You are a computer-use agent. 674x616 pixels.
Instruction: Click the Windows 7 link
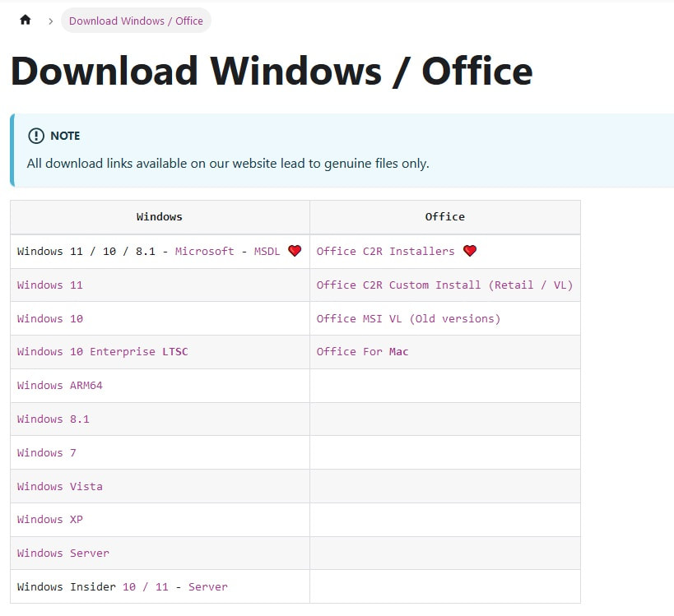point(47,452)
